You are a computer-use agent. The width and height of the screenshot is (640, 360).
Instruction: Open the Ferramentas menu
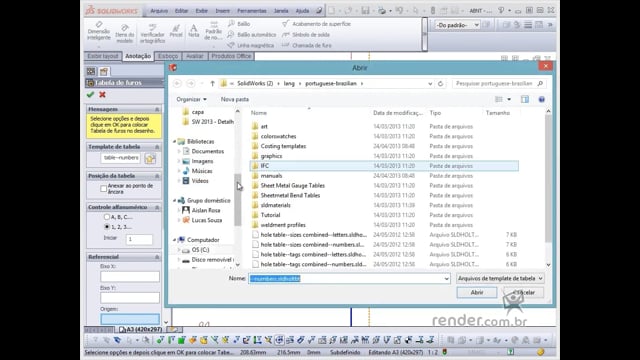coord(251,11)
